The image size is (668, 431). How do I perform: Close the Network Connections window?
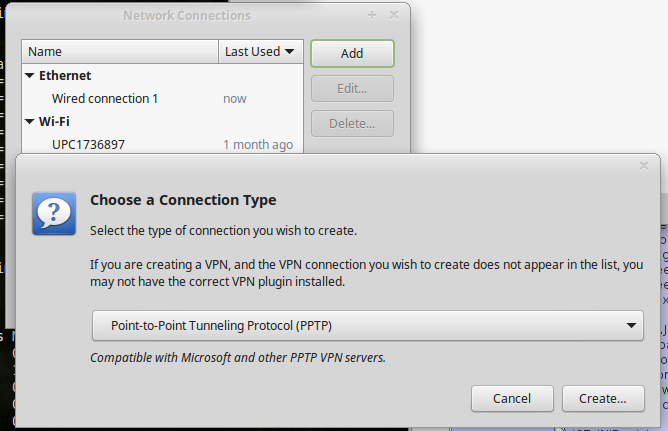tap(394, 15)
